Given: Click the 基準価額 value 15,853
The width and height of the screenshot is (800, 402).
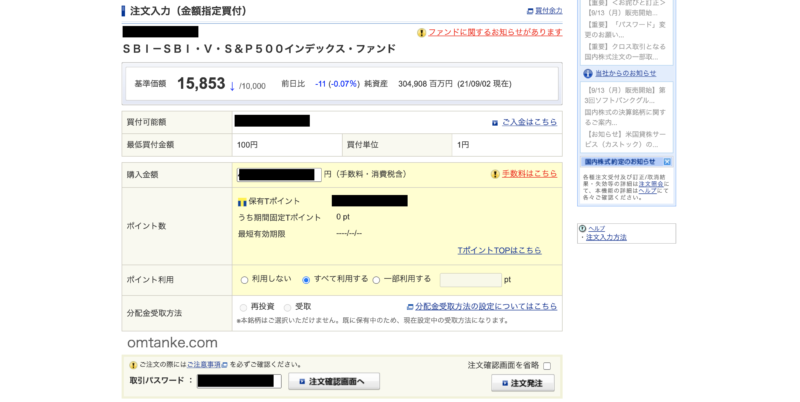Looking at the screenshot, I should 201,83.
